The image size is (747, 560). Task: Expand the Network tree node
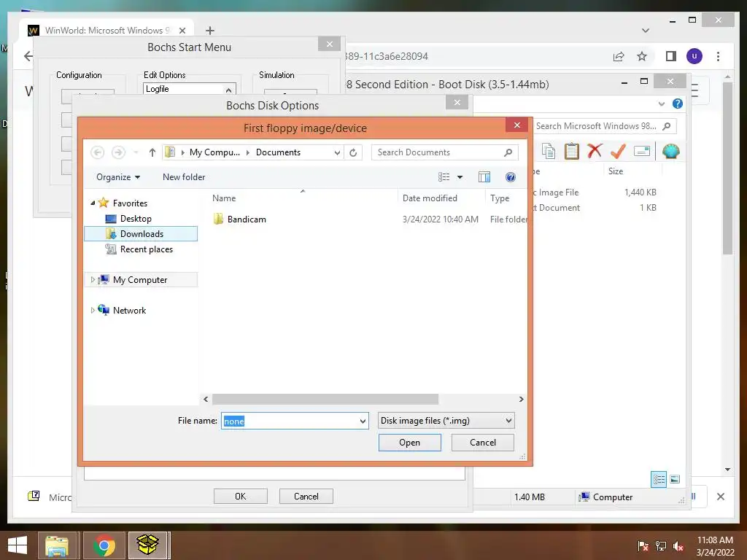93,311
